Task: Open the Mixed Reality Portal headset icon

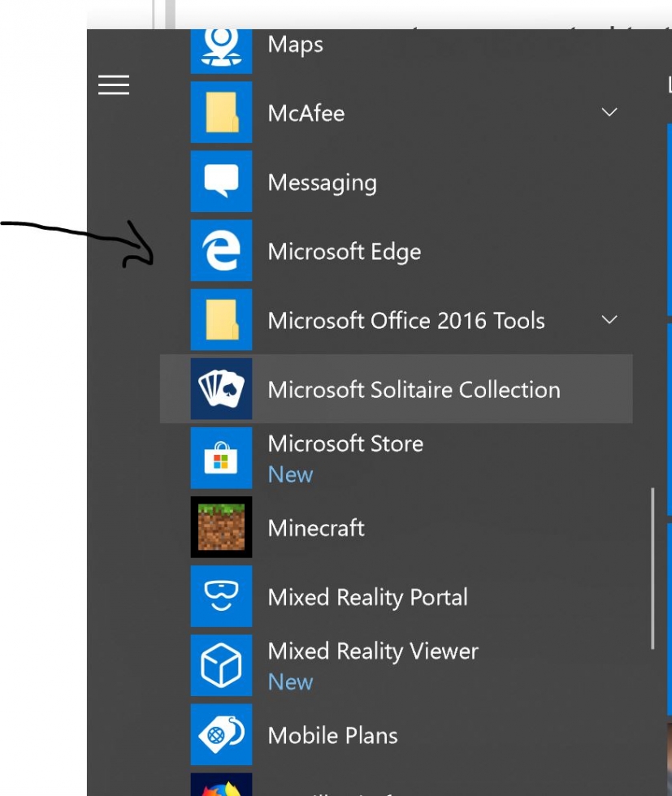Action: (x=221, y=596)
